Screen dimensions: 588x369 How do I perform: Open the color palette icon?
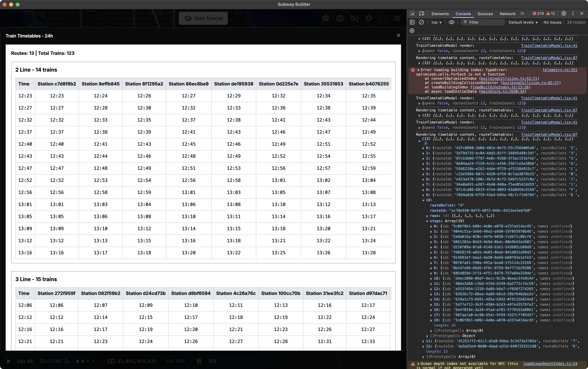pyautogui.click(x=369, y=18)
